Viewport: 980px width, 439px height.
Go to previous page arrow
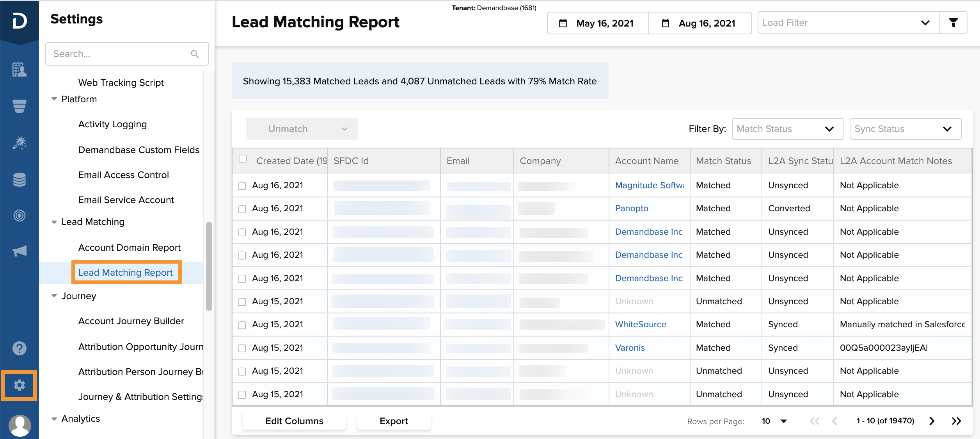point(835,421)
